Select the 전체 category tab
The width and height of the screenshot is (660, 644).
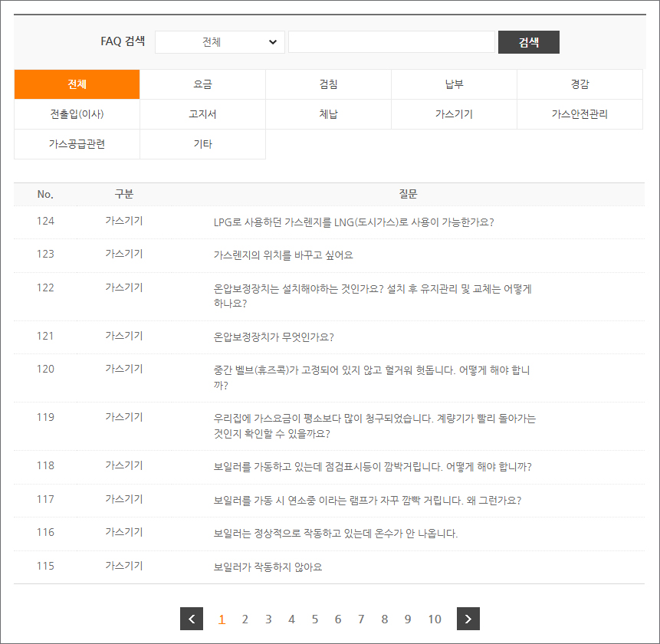tap(77, 84)
